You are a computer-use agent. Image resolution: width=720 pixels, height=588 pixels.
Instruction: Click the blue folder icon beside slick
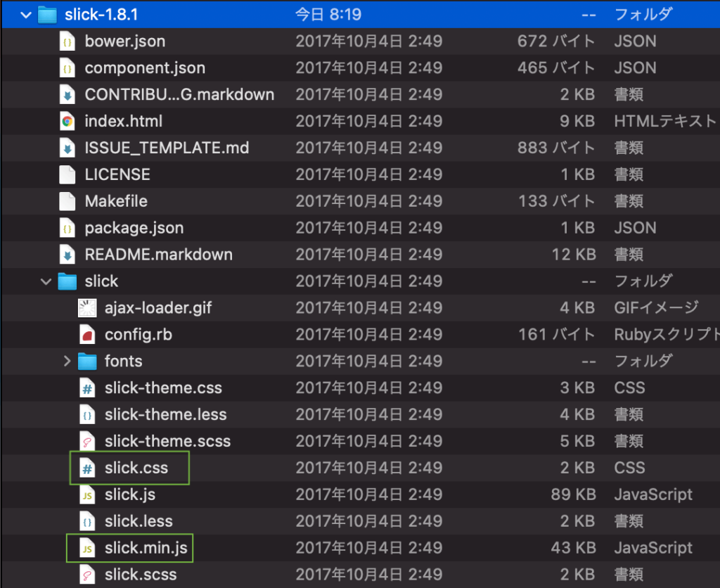tap(67, 281)
